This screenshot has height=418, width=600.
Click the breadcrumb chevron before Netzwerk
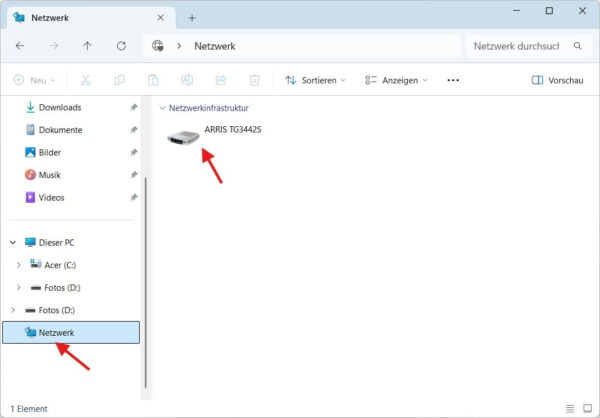pos(179,46)
